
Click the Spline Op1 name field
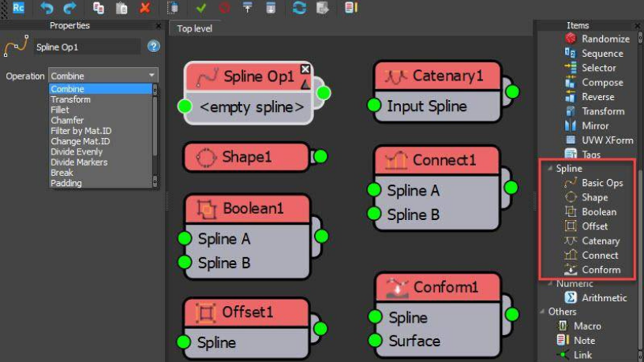coord(87,47)
